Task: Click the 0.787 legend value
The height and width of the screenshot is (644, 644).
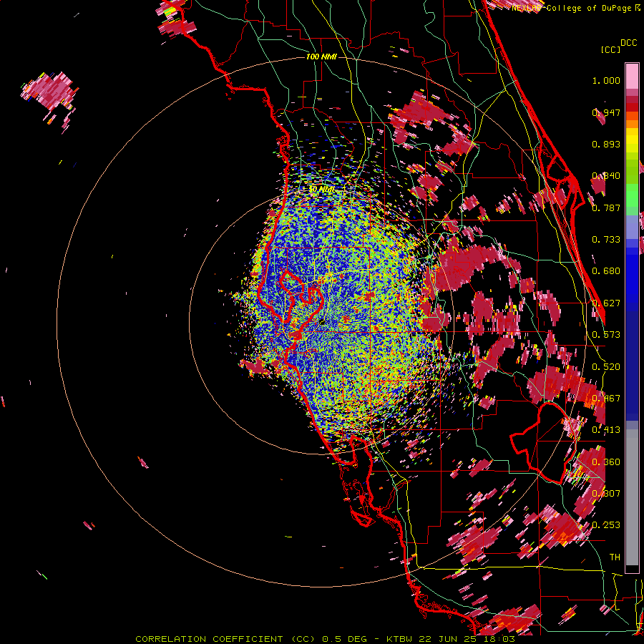Action: click(606, 208)
